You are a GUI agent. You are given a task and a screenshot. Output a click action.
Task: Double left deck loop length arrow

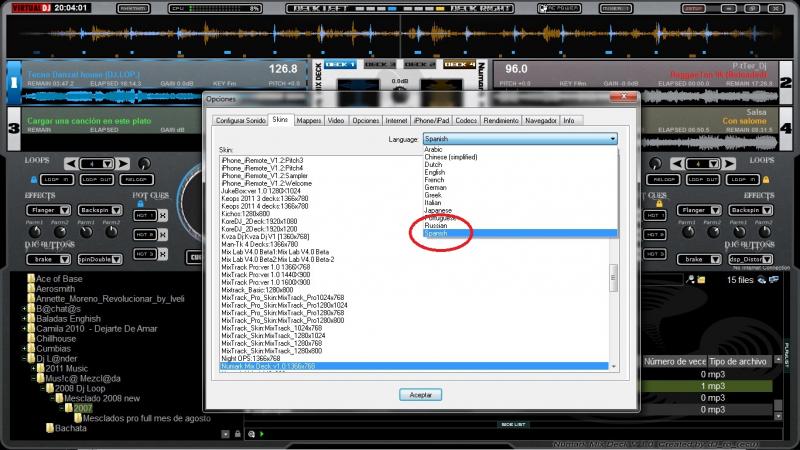[x=123, y=163]
